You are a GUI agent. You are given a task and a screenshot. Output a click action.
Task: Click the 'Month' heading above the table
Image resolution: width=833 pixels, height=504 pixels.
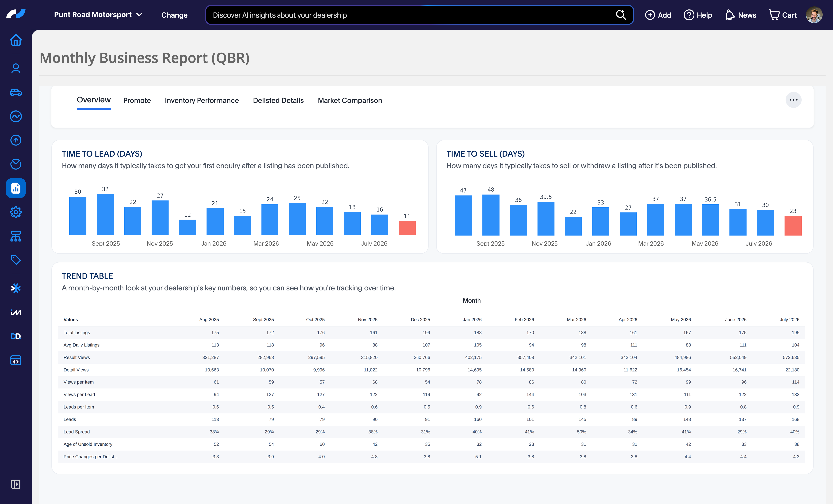point(472,300)
